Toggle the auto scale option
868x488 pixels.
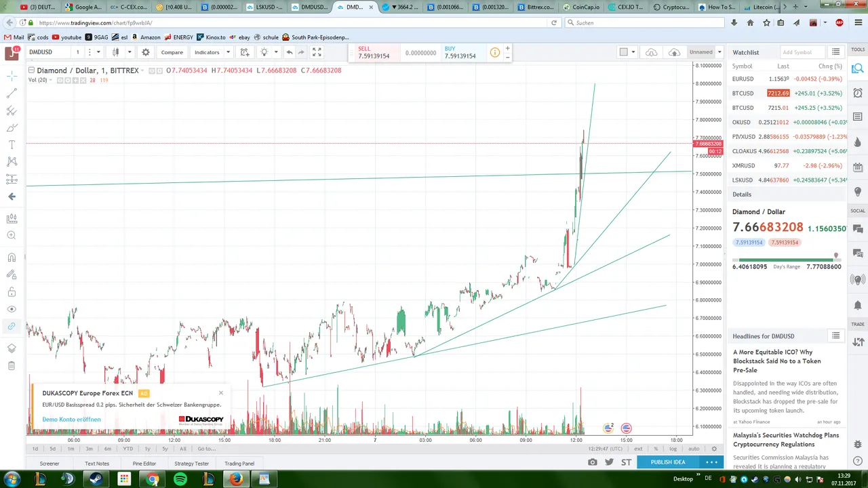[694, 449]
